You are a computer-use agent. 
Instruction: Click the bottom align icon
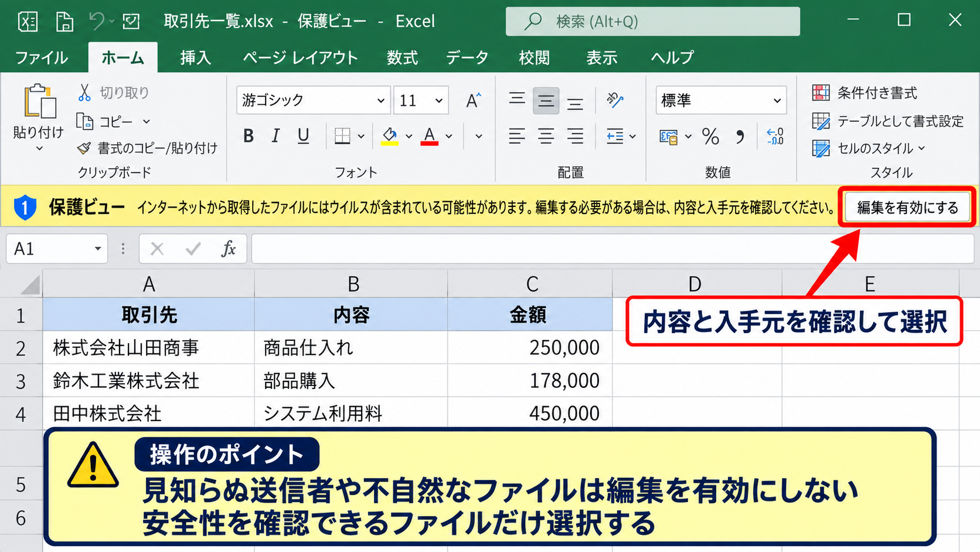click(x=575, y=104)
